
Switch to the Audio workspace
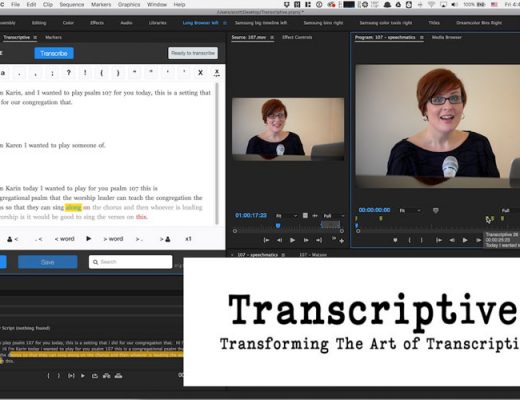click(x=126, y=23)
